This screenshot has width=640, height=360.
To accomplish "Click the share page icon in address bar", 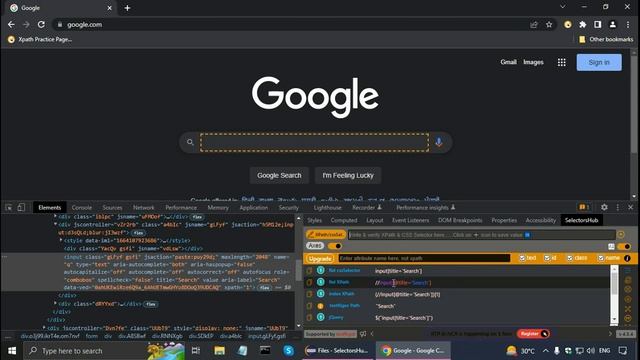I will (x=534, y=24).
